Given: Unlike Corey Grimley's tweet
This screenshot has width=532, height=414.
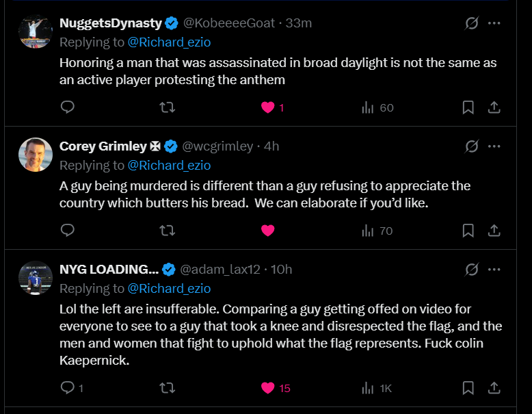Looking at the screenshot, I should (268, 231).
